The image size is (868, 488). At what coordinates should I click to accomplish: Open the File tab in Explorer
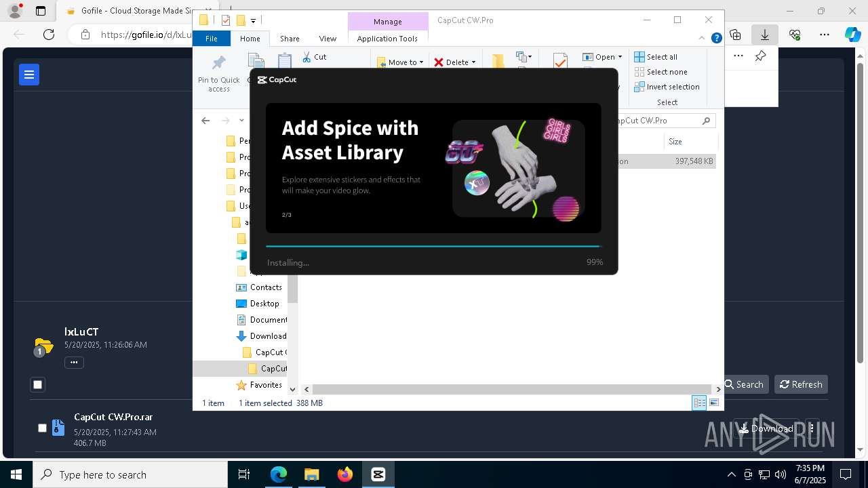pos(212,39)
